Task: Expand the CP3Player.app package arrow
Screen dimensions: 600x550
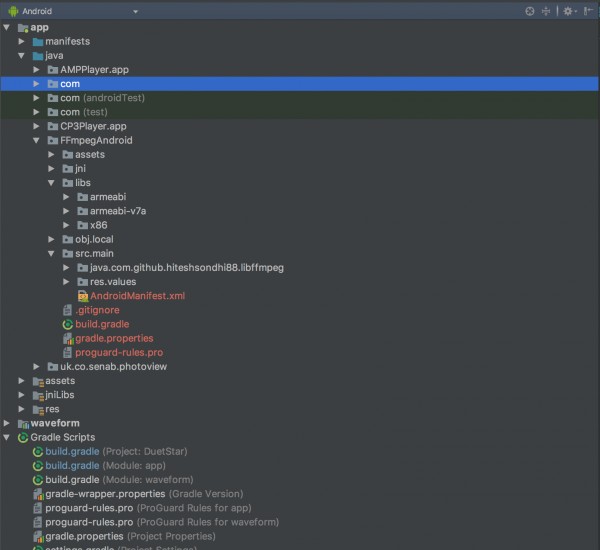Action: 36,126
